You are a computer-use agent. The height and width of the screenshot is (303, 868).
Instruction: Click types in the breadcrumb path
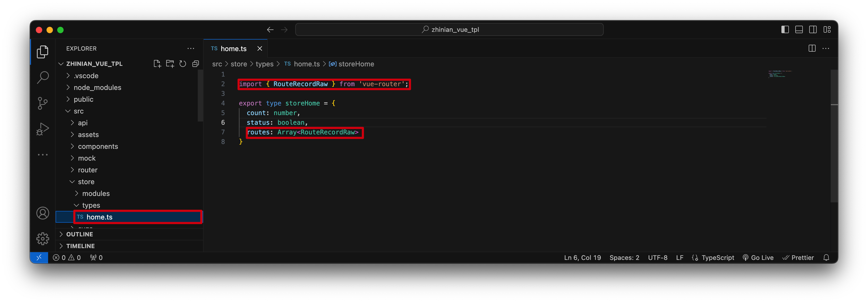point(264,64)
